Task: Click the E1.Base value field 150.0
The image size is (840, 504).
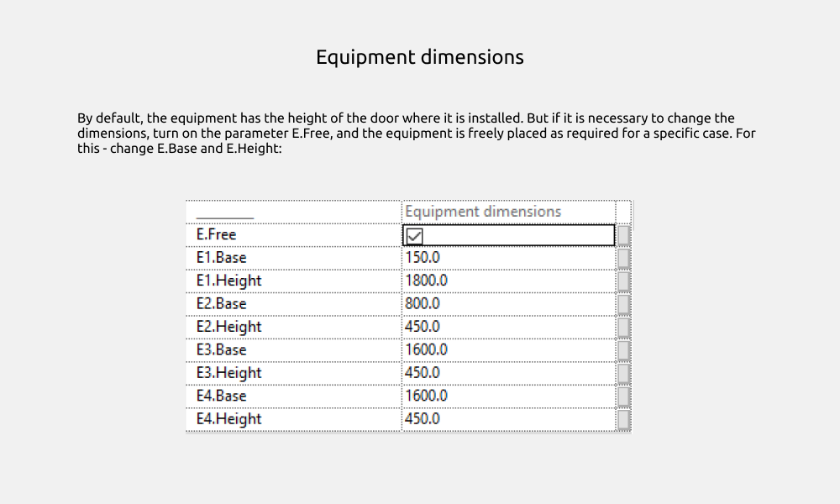Action: tap(508, 258)
